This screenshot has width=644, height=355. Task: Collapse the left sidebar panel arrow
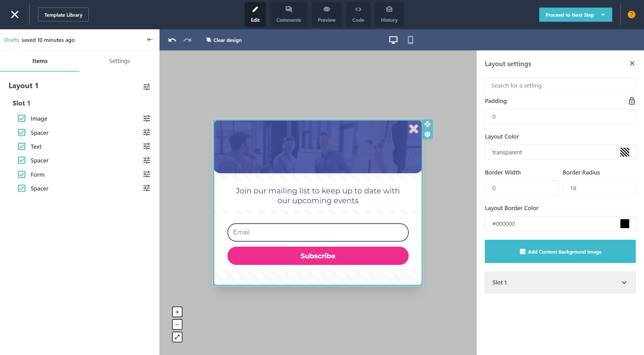click(x=150, y=40)
